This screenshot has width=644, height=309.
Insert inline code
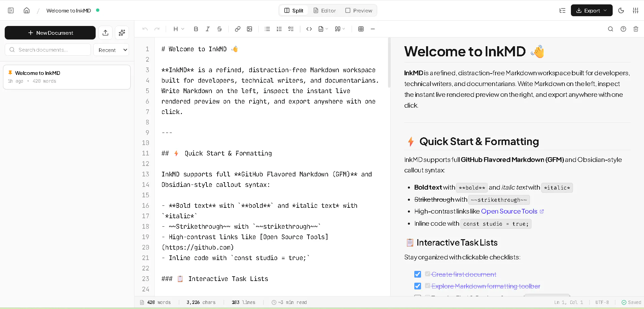point(309,29)
